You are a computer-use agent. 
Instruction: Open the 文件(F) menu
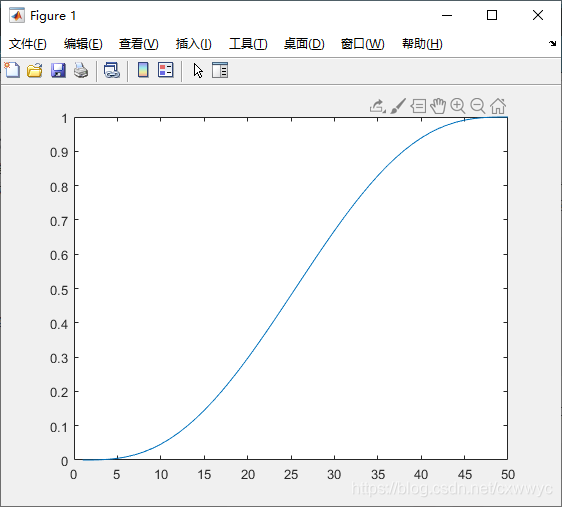28,44
